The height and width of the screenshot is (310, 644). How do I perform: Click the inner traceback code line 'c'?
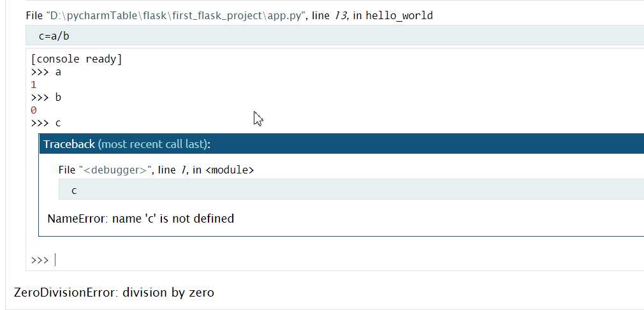(351, 189)
